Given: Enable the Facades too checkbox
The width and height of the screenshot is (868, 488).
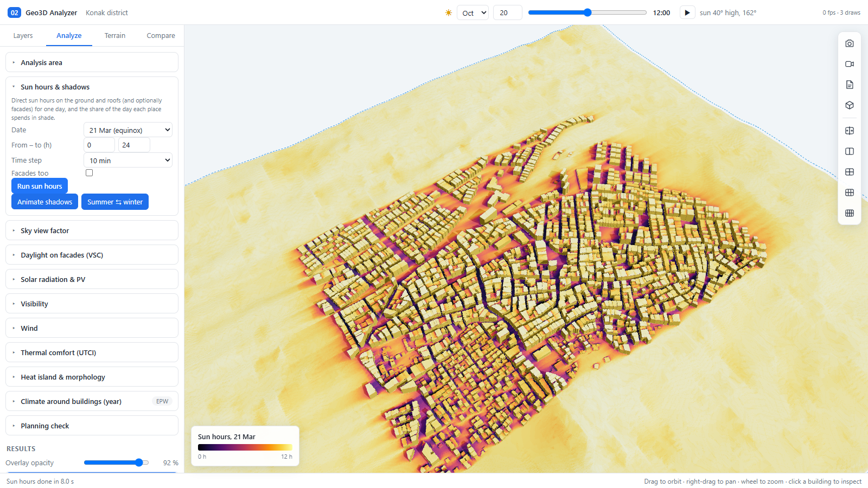Looking at the screenshot, I should (x=89, y=173).
